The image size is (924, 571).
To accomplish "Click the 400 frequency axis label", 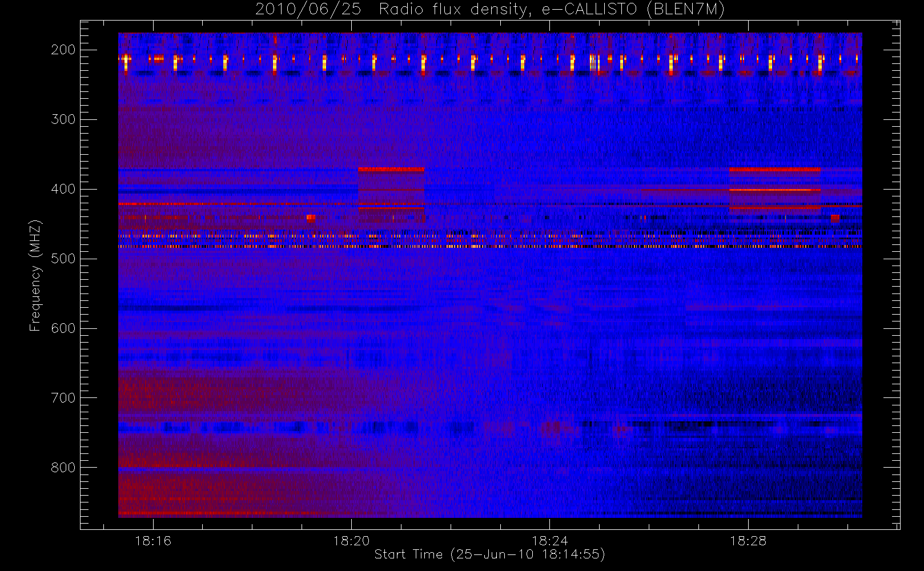I will 63,189.
